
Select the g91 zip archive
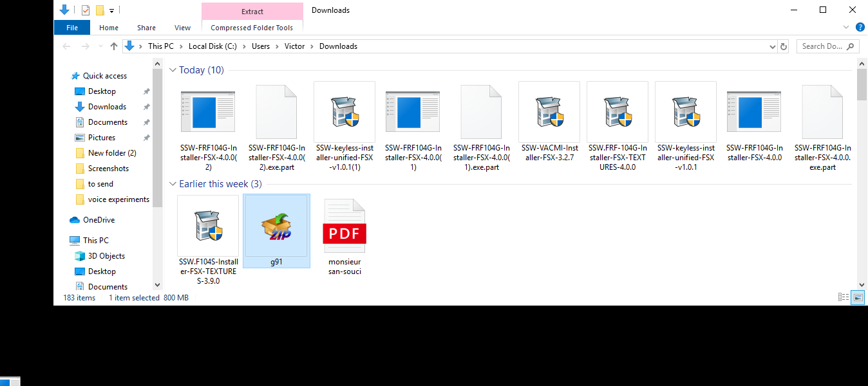coord(276,231)
